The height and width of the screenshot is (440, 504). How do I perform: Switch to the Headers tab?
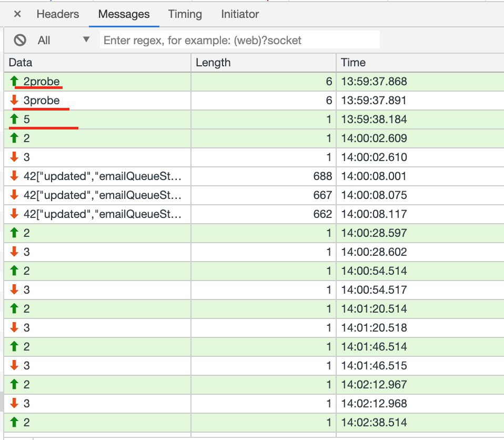[57, 14]
